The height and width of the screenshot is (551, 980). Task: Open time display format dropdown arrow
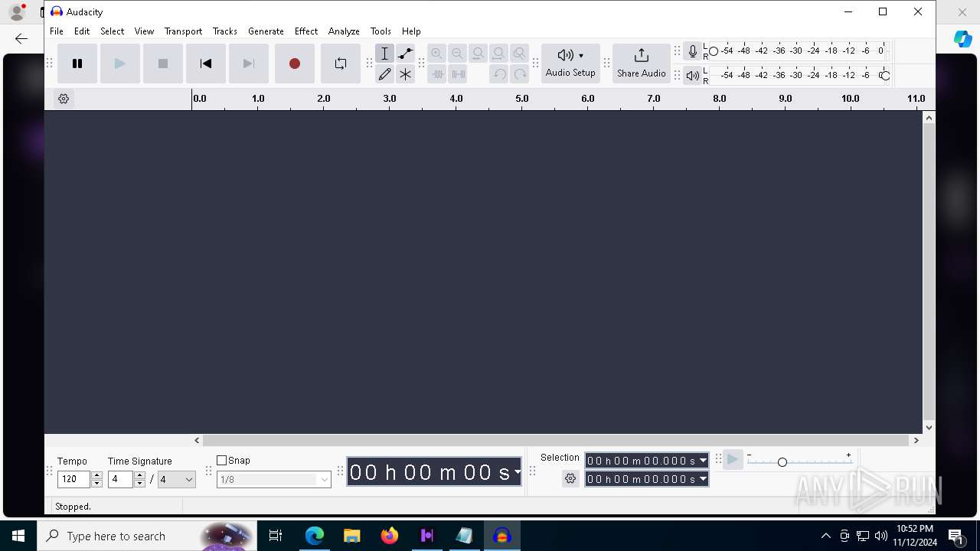[518, 472]
